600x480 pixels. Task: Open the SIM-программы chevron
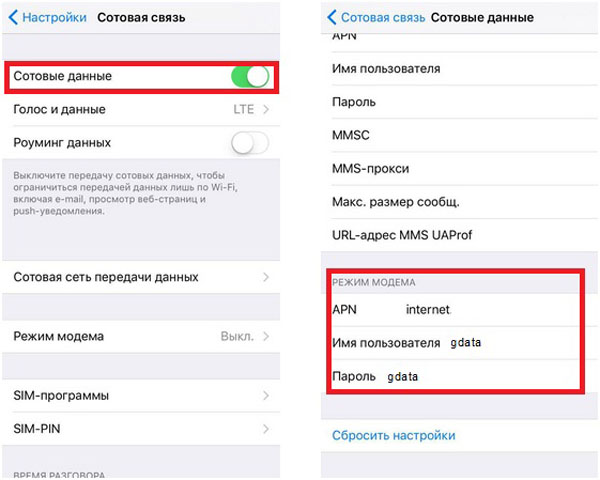click(x=266, y=395)
